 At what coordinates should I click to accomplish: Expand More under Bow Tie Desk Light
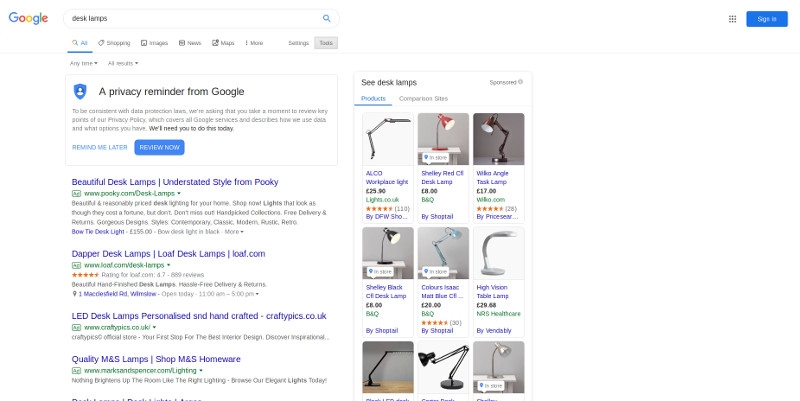(234, 232)
